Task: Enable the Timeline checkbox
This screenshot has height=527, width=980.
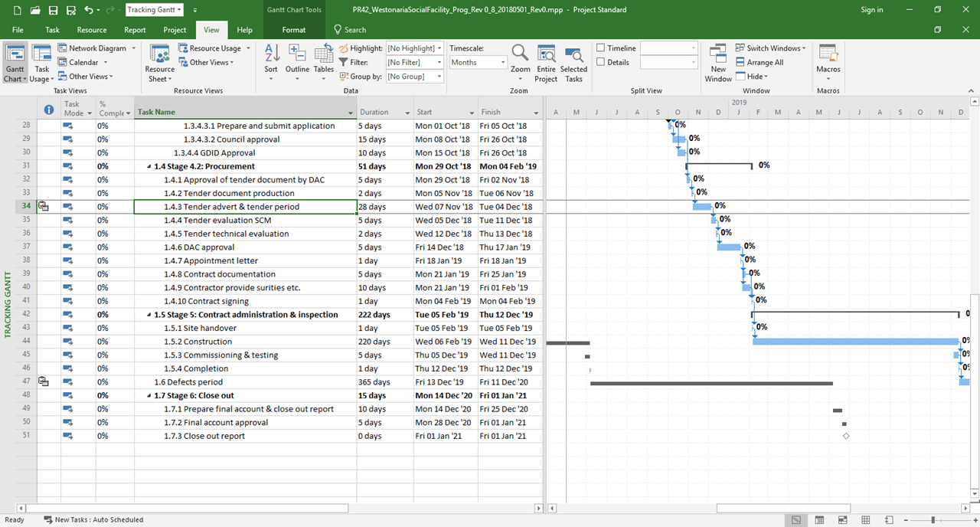Action: [x=601, y=48]
